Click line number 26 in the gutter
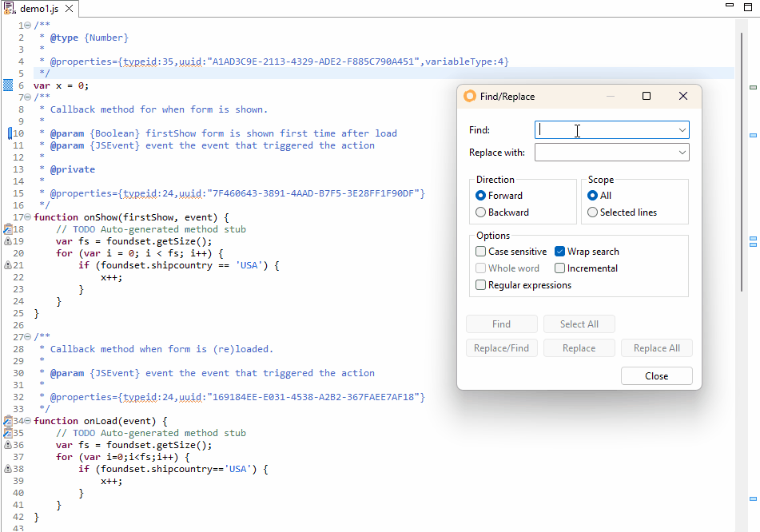Image resolution: width=760 pixels, height=532 pixels. (18, 325)
